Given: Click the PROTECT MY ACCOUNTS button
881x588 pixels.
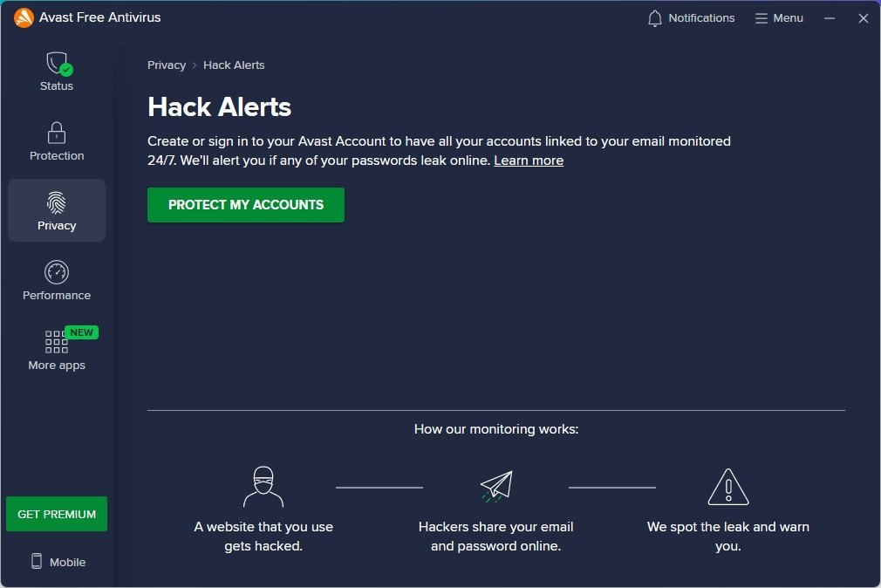Looking at the screenshot, I should [245, 205].
